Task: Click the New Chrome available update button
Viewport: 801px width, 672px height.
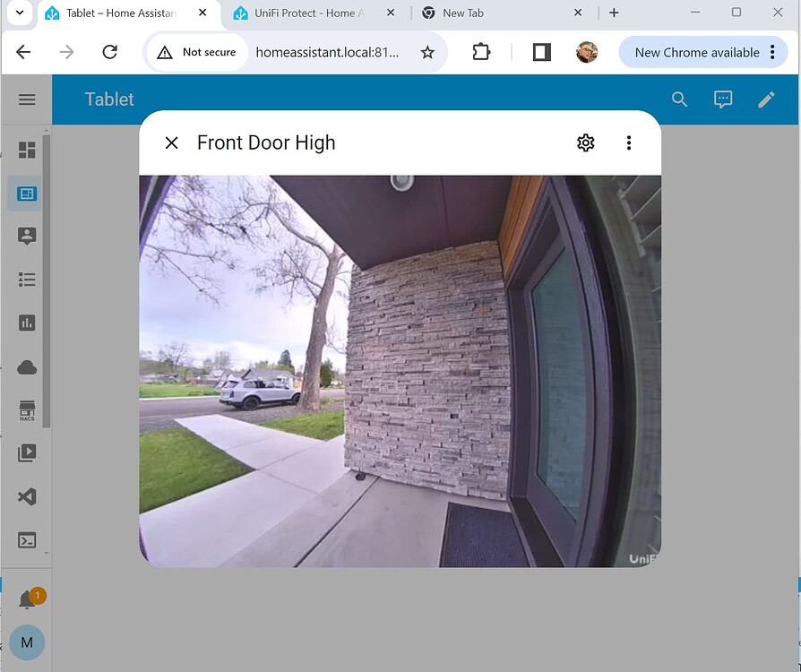Action: pyautogui.click(x=697, y=52)
